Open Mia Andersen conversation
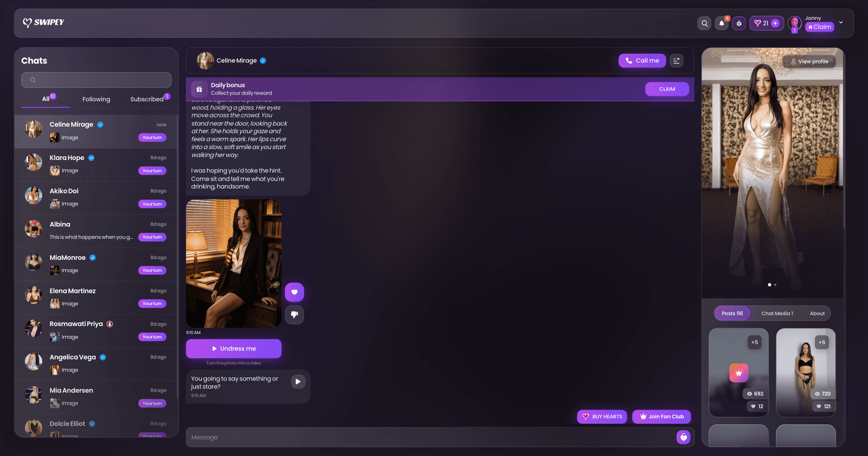 [x=96, y=397]
